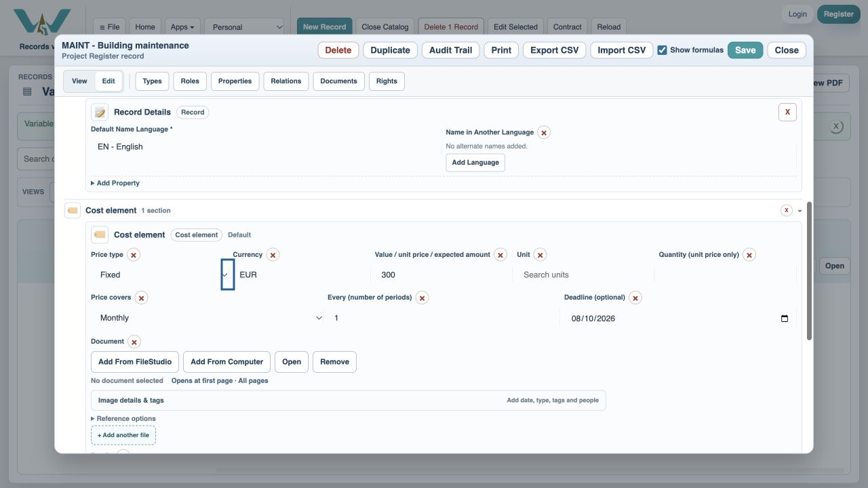Screen dimensions: 868x488
Task: Remove the Value / unit price property
Action: tap(500, 255)
